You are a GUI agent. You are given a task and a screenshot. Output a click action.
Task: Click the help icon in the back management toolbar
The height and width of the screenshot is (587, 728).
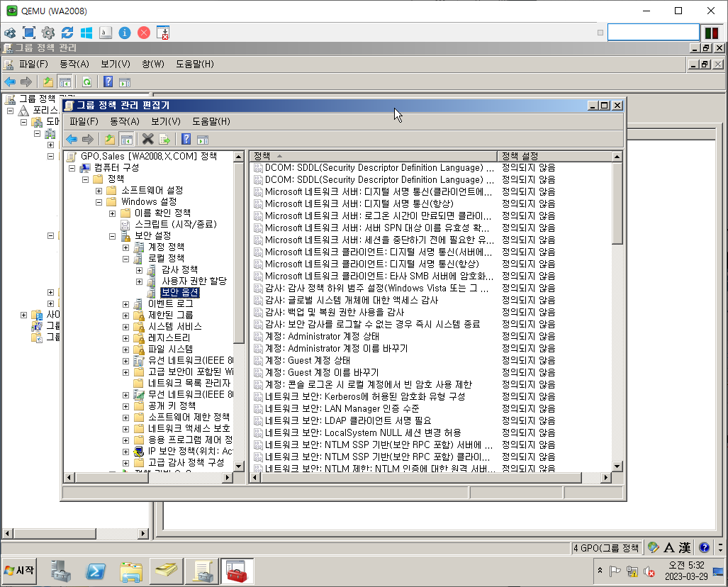[108, 82]
